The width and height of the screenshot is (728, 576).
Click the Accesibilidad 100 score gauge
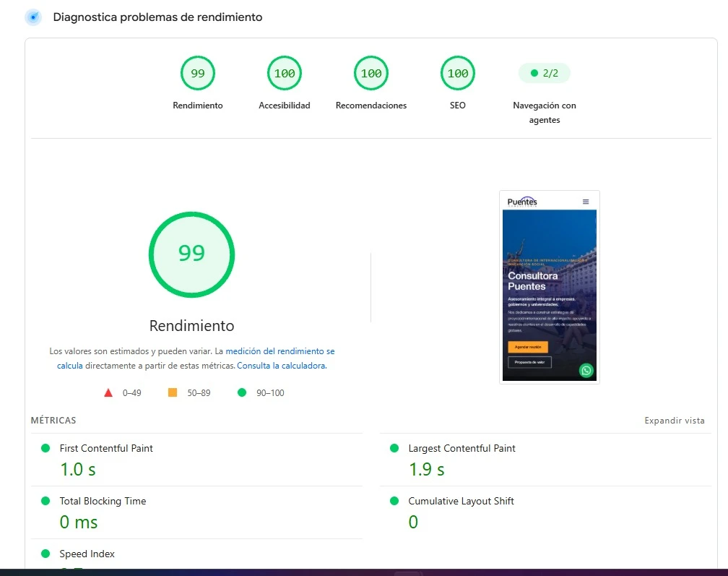pos(285,74)
